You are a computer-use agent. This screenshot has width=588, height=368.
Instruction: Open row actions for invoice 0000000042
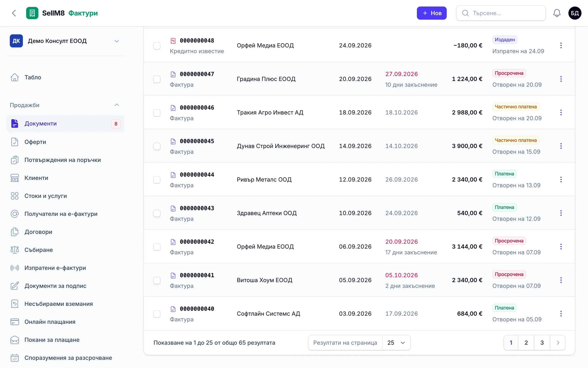tap(561, 247)
